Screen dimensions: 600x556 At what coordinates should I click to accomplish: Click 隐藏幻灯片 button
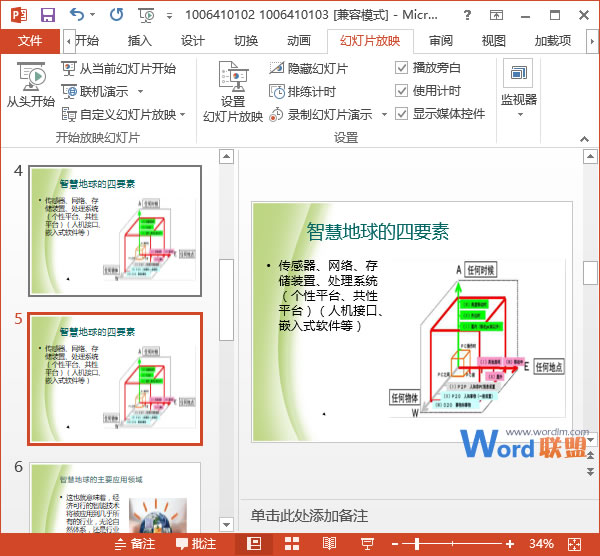coord(308,69)
